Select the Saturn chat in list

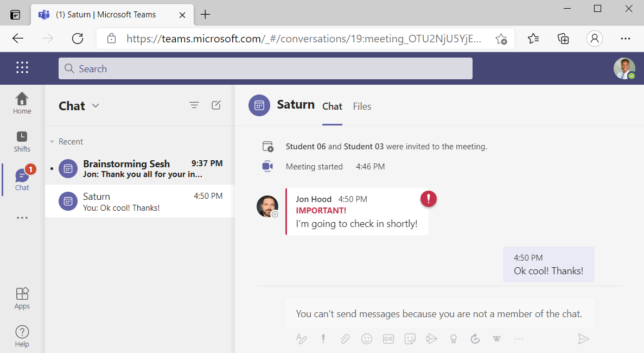[x=140, y=201]
